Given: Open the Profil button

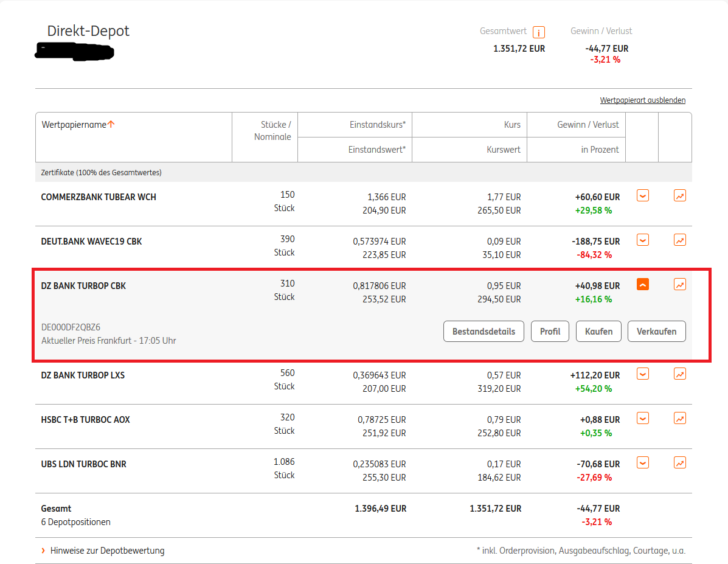Looking at the screenshot, I should [x=550, y=332].
